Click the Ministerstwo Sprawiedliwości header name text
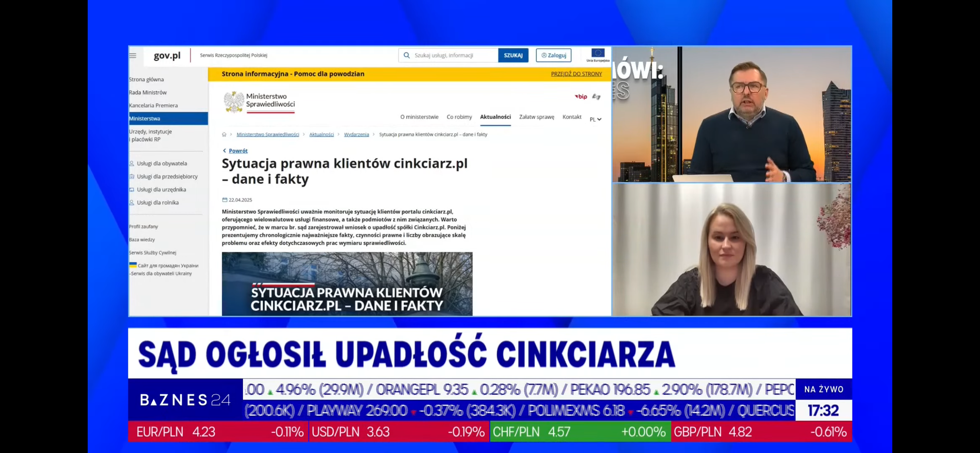 (x=270, y=100)
